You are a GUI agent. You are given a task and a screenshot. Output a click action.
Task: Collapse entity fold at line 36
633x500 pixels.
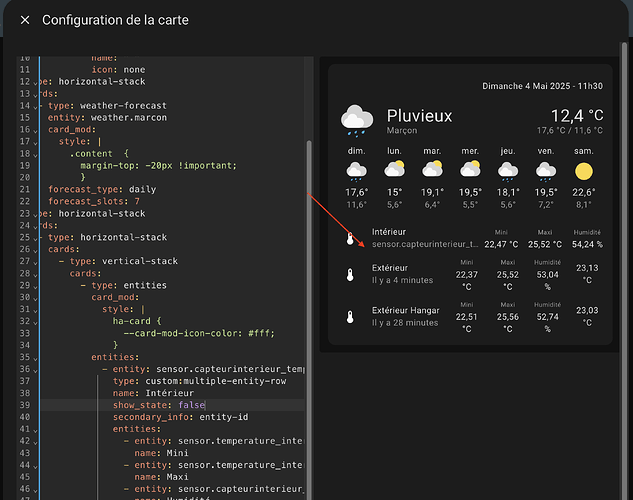click(36, 371)
